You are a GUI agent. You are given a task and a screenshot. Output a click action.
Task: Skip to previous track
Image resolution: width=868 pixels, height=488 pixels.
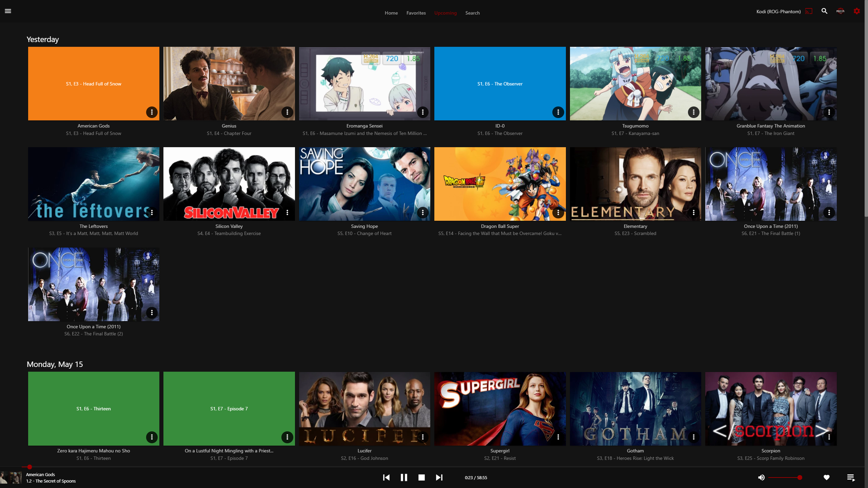tap(386, 477)
